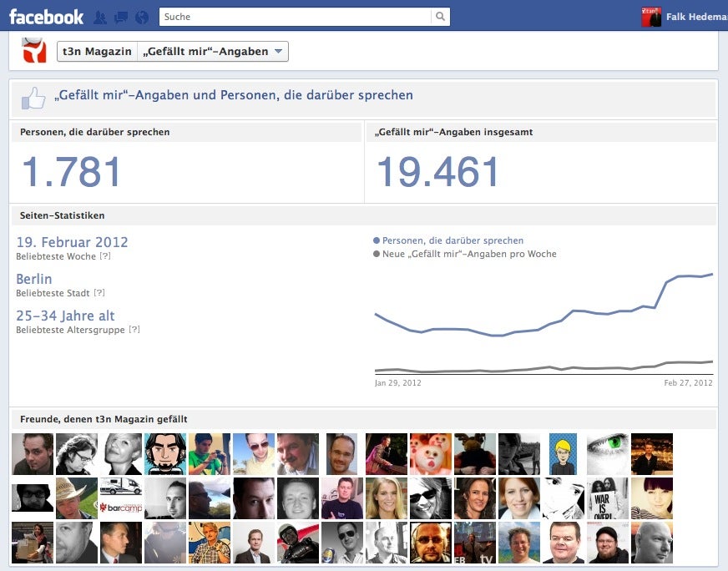Click the Seiten-Statistiken header
The height and width of the screenshot is (571, 728).
pos(63,215)
